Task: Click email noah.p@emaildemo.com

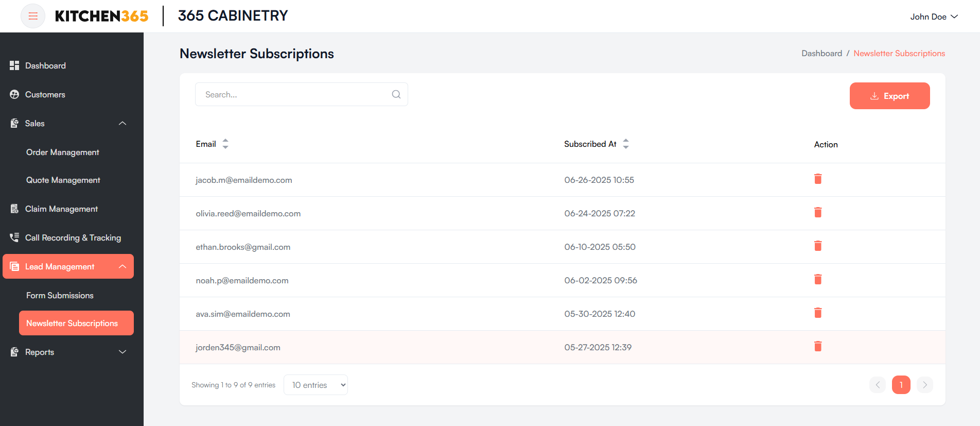Action: [x=242, y=280]
